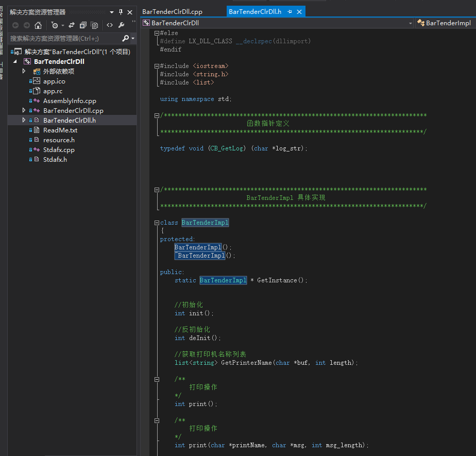Toggle the pin icon on Solution Explorer panel
This screenshot has height=456, width=476.
coord(121,12)
